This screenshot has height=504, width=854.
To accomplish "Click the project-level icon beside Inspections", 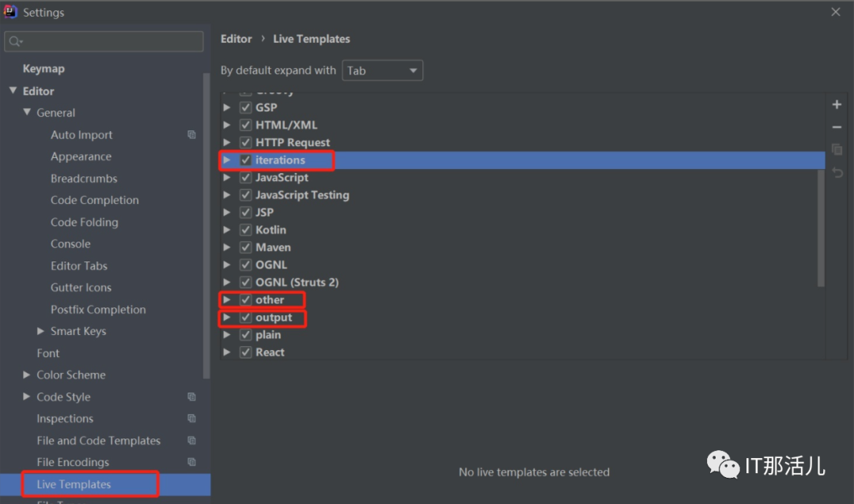I will point(191,419).
